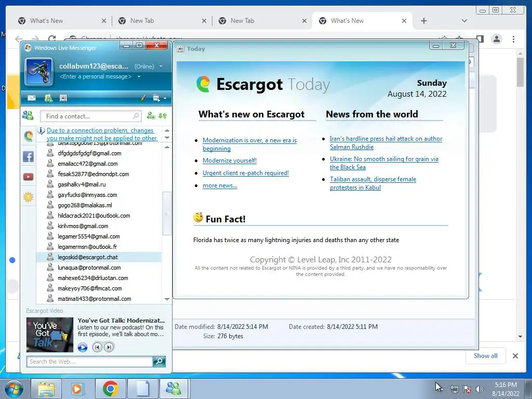Switch to the first What's New tab
532x399 pixels.
coord(60,21)
